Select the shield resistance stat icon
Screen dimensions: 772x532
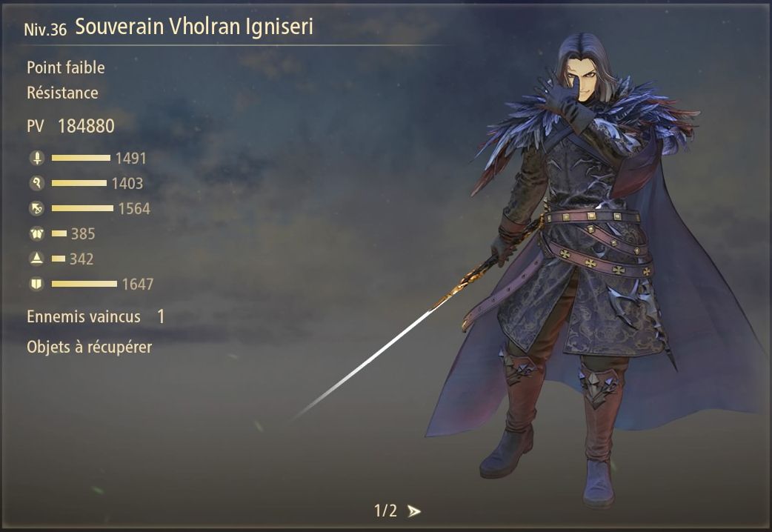pyautogui.click(x=37, y=284)
